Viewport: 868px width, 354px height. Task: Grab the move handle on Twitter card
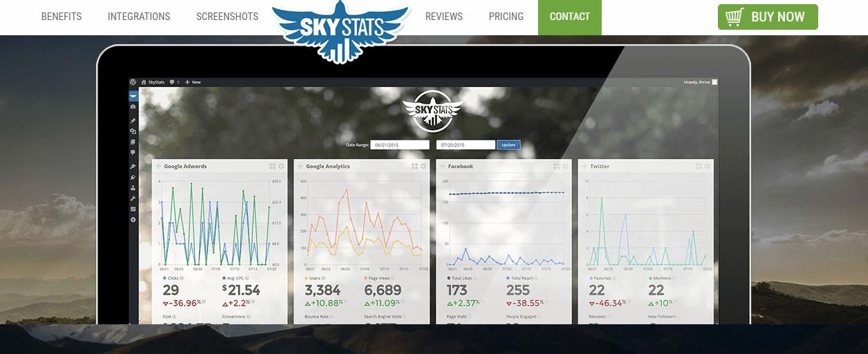584,166
